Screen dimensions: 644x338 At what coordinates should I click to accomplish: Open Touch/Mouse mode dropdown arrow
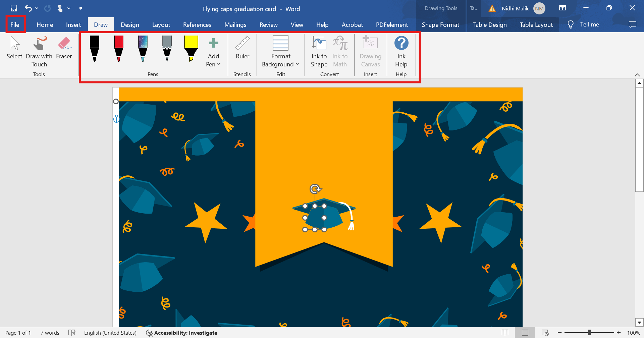pos(69,8)
